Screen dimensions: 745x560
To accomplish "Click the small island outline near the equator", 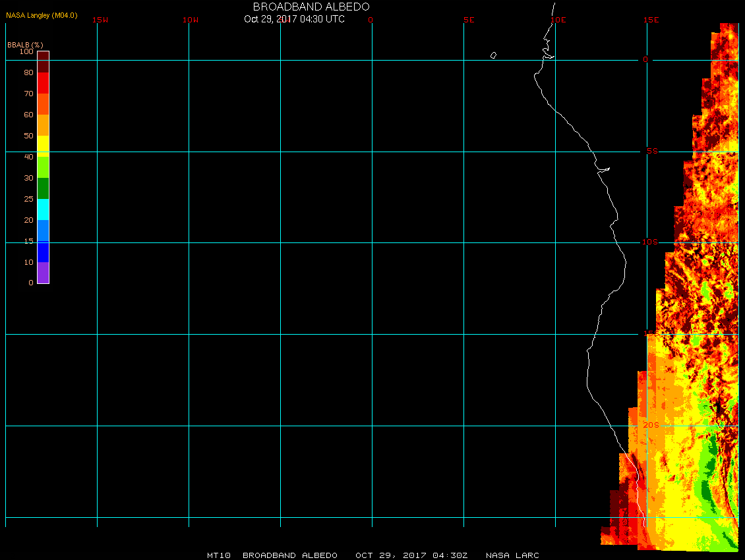I will [x=493, y=55].
